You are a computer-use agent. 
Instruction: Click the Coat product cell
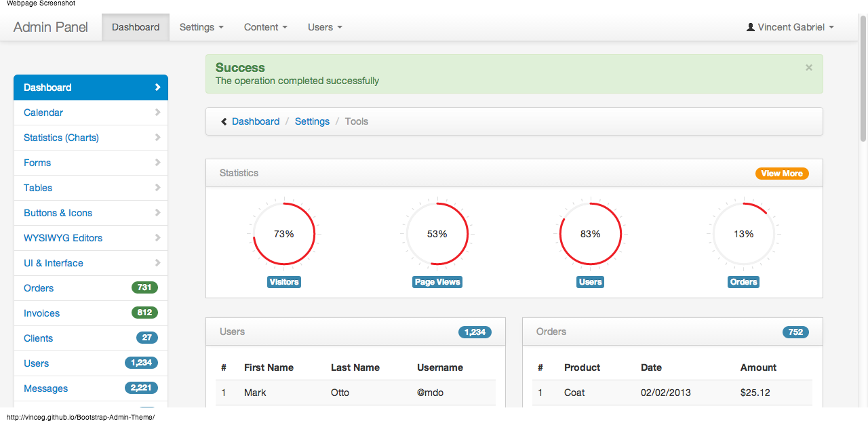(x=574, y=393)
